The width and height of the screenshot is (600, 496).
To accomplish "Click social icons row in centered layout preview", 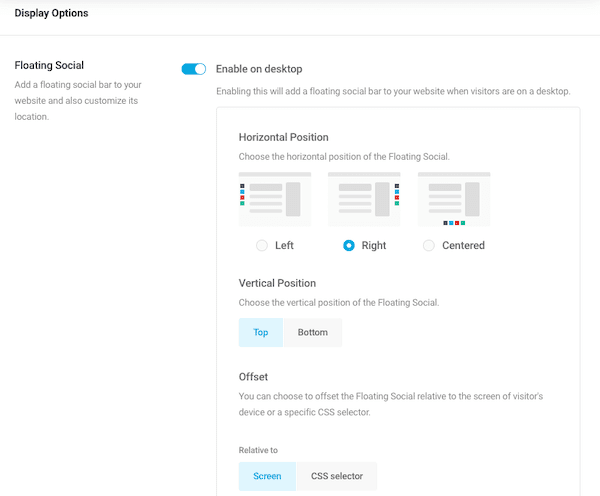I will [454, 223].
